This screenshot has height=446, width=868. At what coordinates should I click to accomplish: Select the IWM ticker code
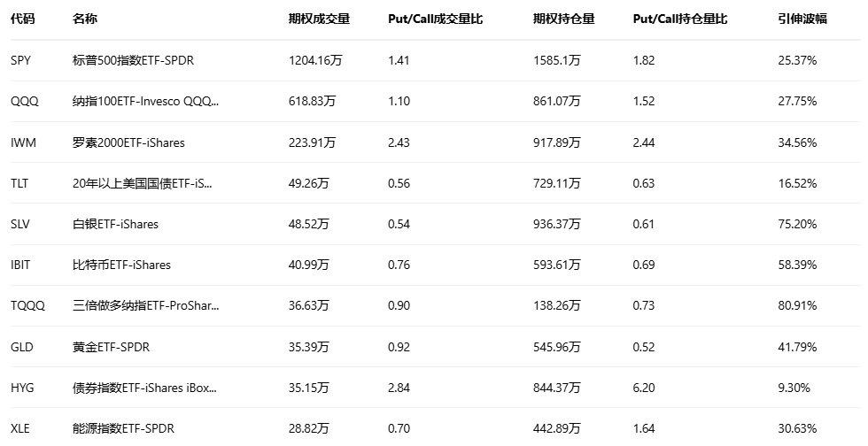click(x=23, y=142)
